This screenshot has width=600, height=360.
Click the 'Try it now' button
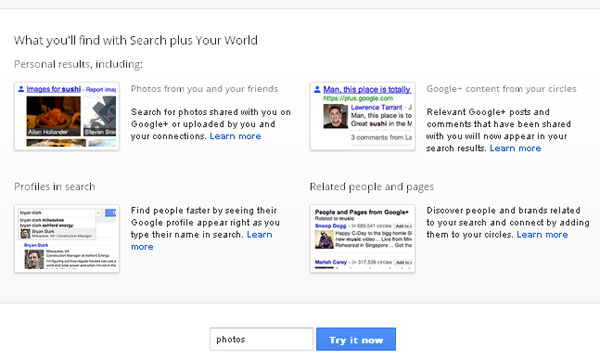(x=356, y=339)
